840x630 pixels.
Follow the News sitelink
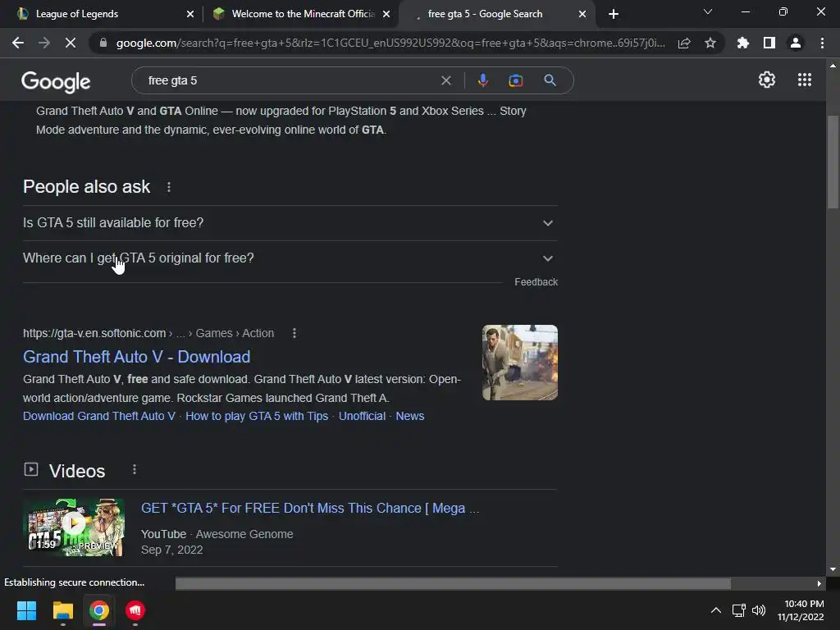point(410,416)
